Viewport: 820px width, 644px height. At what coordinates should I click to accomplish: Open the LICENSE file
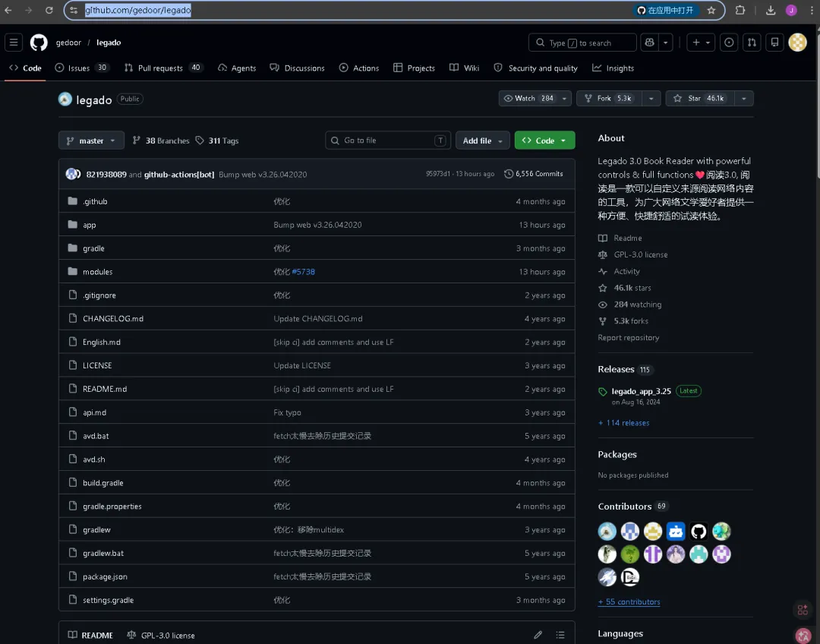pos(97,366)
